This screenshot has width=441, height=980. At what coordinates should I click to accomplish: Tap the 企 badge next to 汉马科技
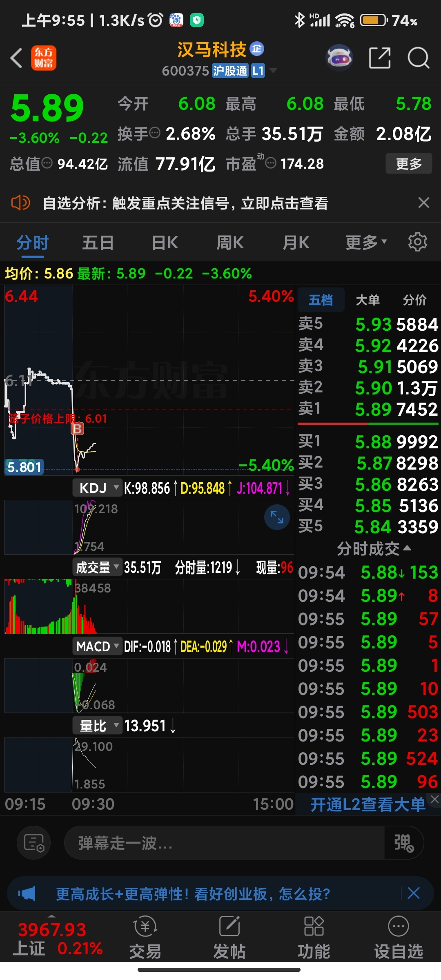257,49
